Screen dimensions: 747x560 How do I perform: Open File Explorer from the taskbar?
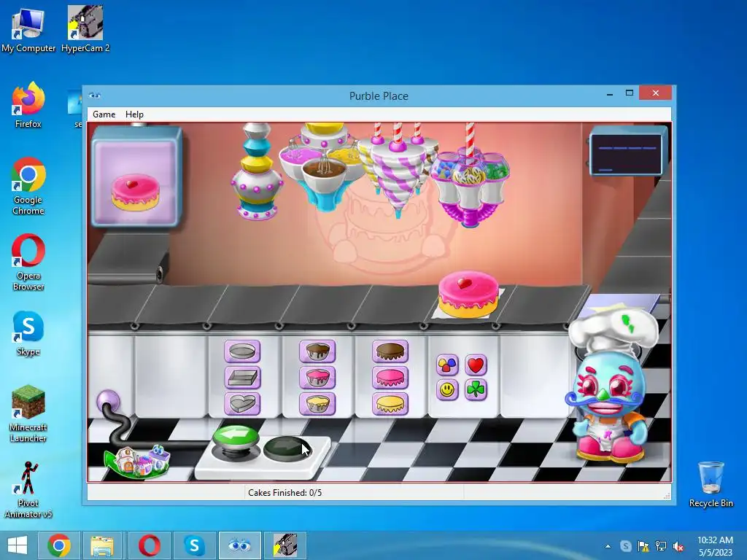[103, 545]
